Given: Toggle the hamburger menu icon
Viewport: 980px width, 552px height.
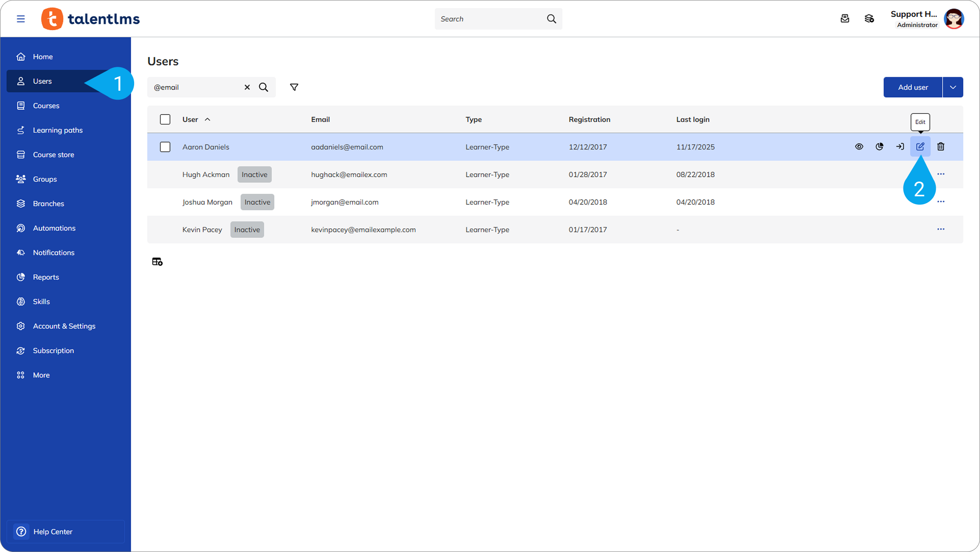Looking at the screenshot, I should (x=20, y=19).
